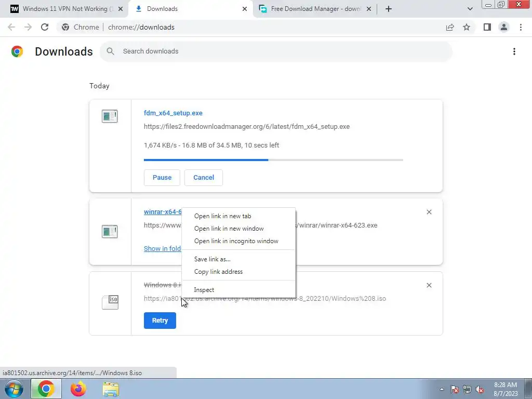Click the freedownloadmanager.org source URL

[x=247, y=127]
